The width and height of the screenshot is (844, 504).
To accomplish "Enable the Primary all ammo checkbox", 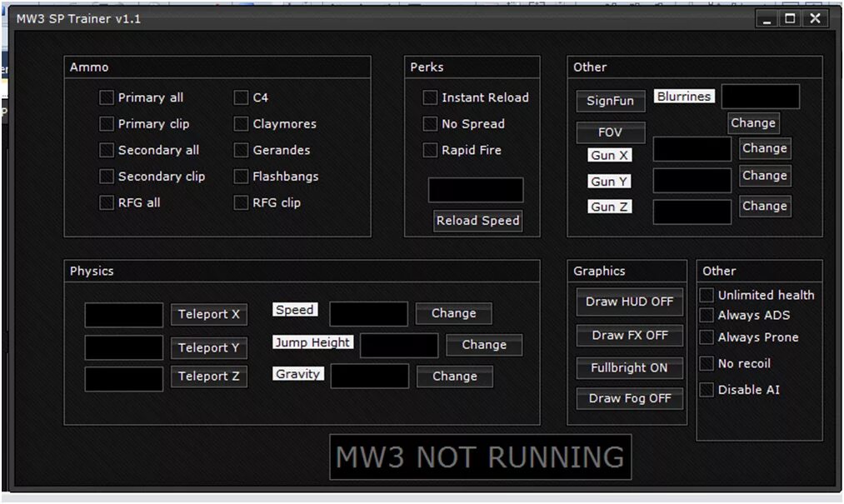I will click(107, 97).
